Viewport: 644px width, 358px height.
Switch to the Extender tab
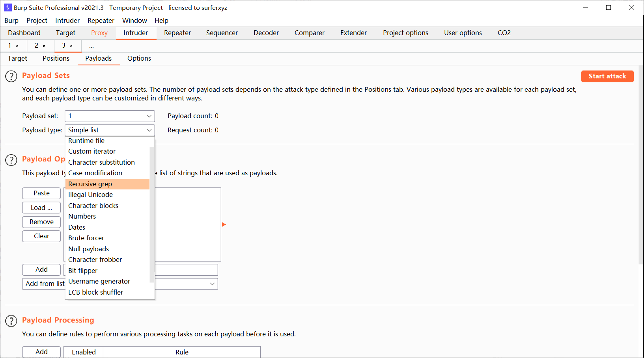coord(354,33)
